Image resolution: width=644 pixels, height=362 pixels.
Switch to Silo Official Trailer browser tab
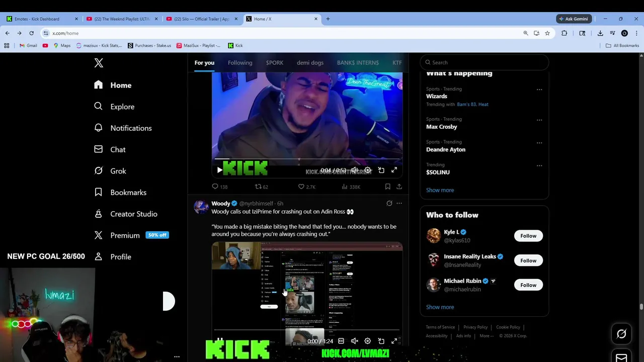click(201, 19)
